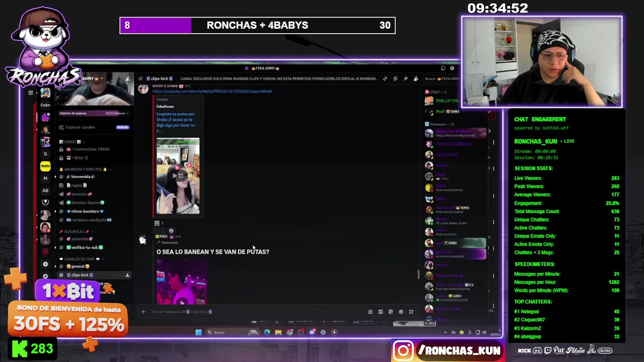Screen dimensions: 644x362
Task: Toggle channel notification mute bell
Action: pyautogui.click(x=395, y=78)
